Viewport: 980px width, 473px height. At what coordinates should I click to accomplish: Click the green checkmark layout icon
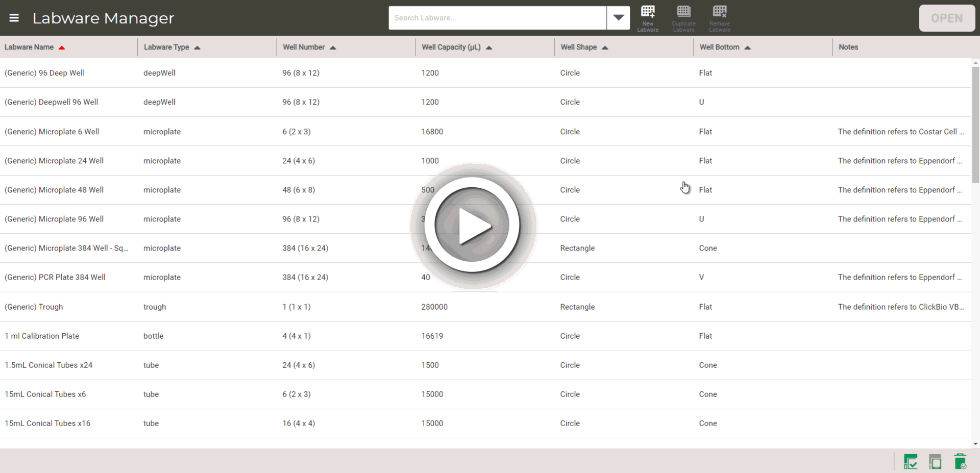[x=910, y=462]
